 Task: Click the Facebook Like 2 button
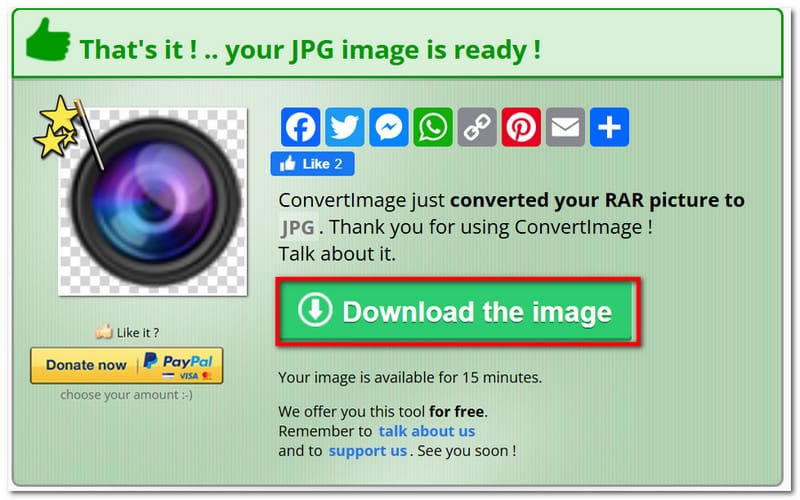(x=312, y=164)
